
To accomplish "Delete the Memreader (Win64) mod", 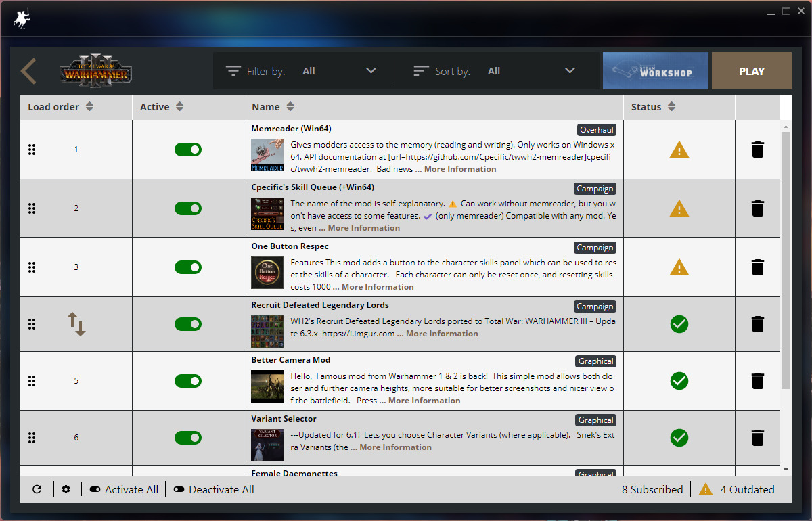I will 758,150.
